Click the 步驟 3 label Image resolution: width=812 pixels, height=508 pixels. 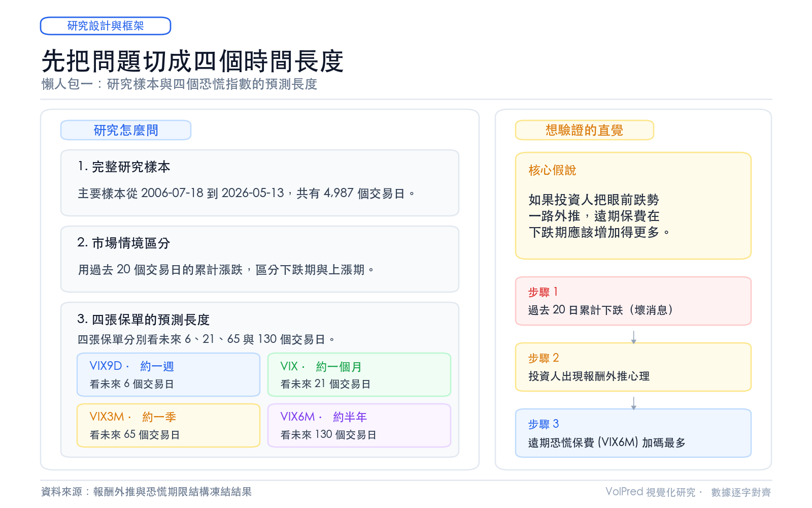pyautogui.click(x=544, y=424)
